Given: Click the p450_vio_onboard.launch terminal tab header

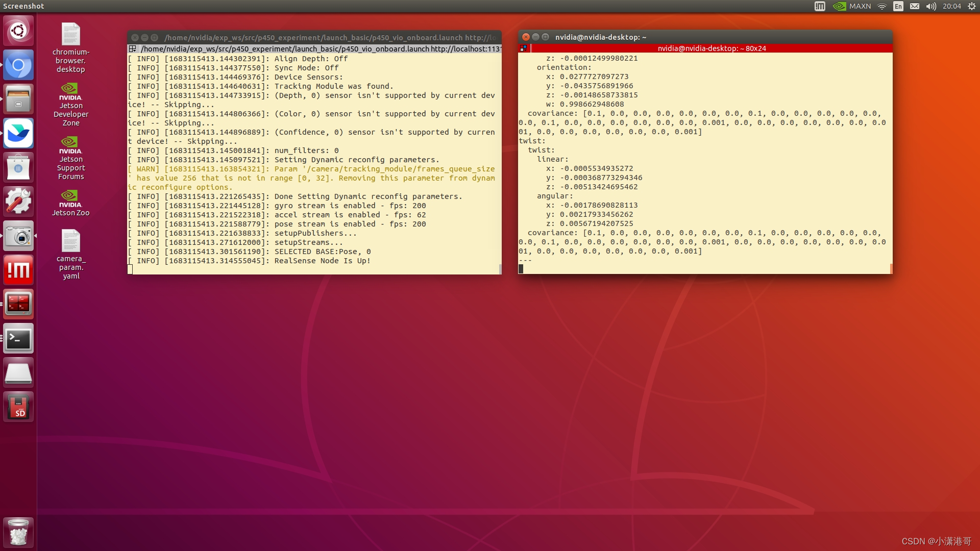Looking at the screenshot, I should 320,49.
